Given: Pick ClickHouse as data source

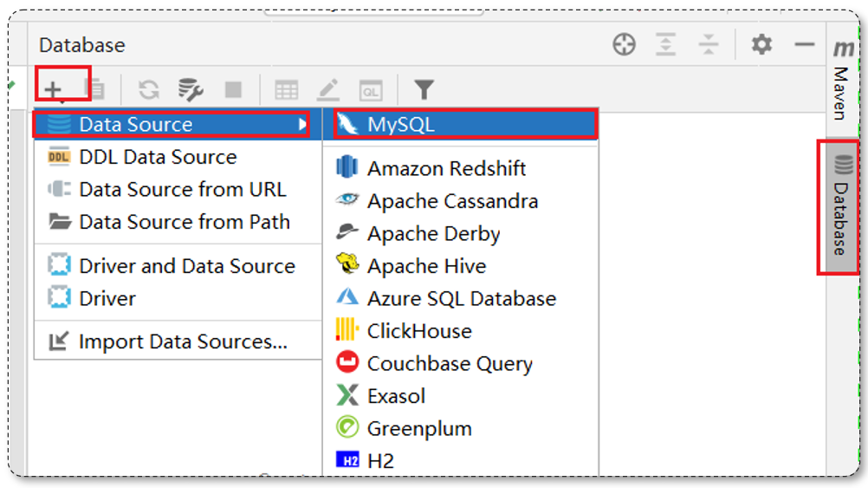Looking at the screenshot, I should [419, 331].
